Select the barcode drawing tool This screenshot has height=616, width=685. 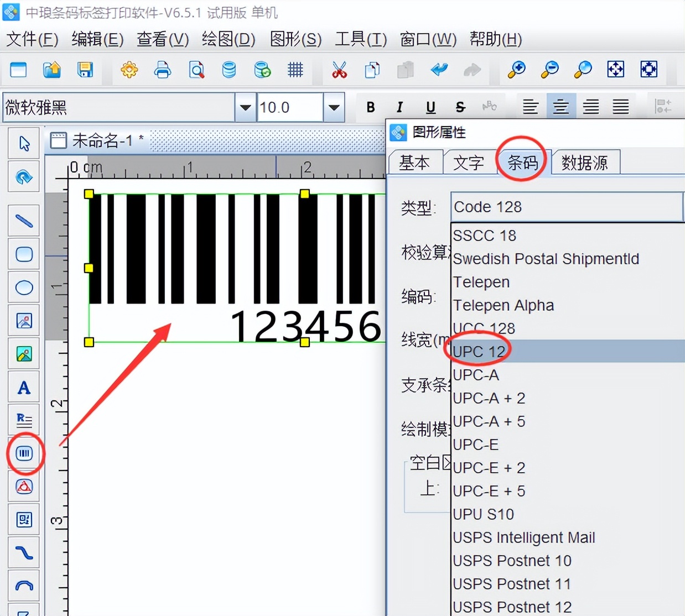tap(24, 453)
